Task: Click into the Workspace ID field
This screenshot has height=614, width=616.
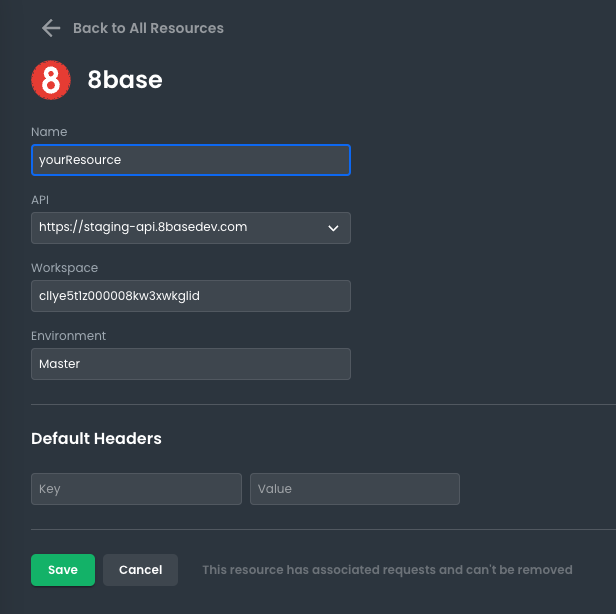Action: (x=190, y=296)
